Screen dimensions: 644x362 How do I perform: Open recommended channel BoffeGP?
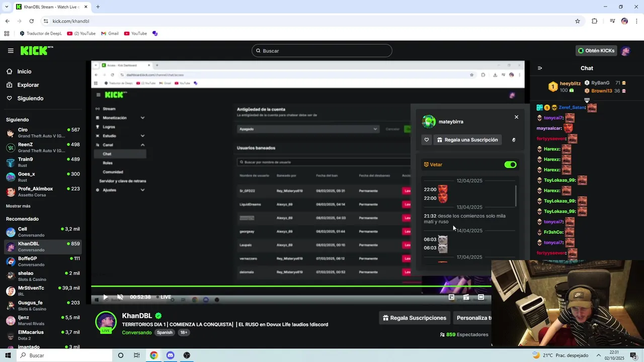(43, 261)
